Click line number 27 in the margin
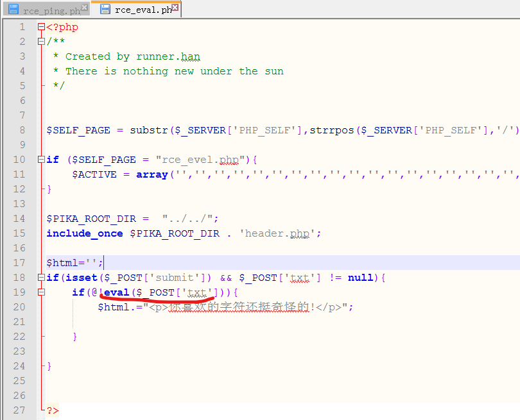Screen dimensions: 520x420 pyautogui.click(x=19, y=410)
